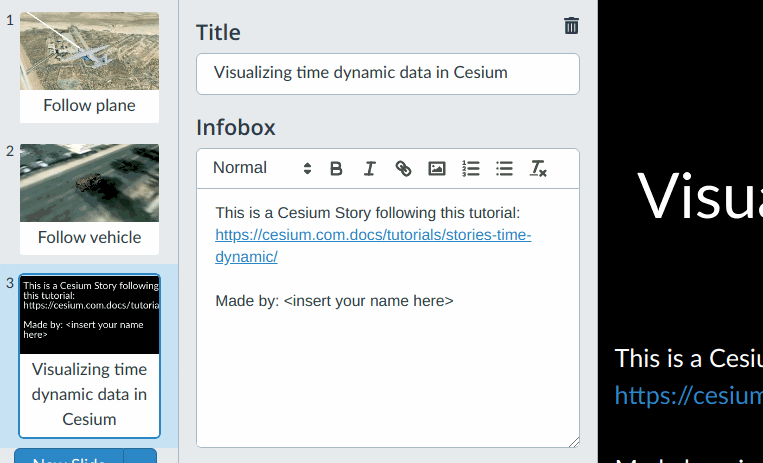Click into the Title text field
763x463 pixels.
click(x=388, y=74)
